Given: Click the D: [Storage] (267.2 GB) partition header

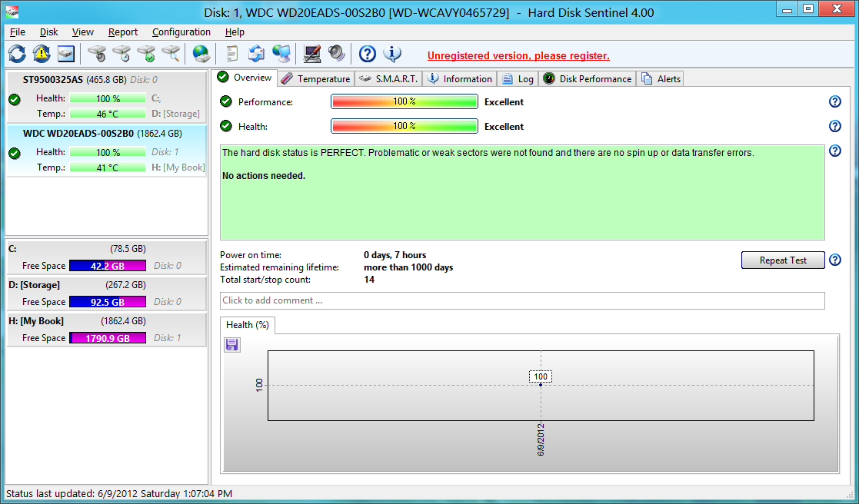Looking at the screenshot, I should click(77, 285).
